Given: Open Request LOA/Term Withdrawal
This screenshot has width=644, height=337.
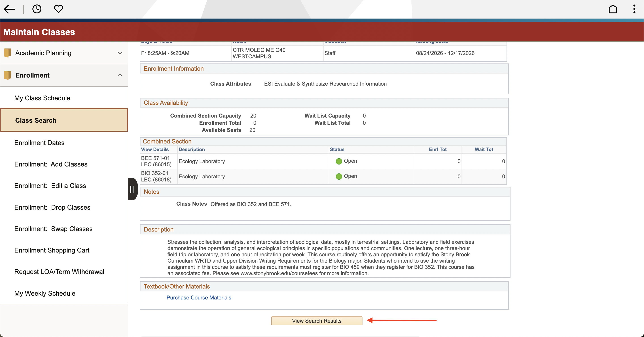Looking at the screenshot, I should [x=59, y=272].
